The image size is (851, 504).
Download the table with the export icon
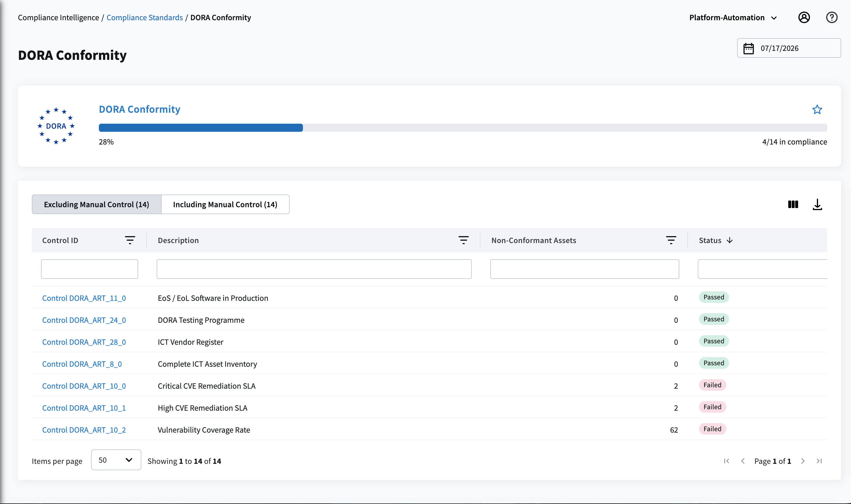point(817,204)
